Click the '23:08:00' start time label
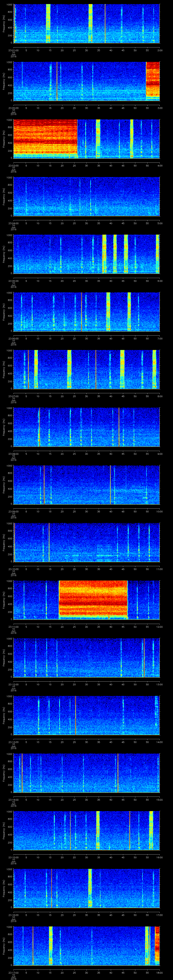 tap(13, 454)
